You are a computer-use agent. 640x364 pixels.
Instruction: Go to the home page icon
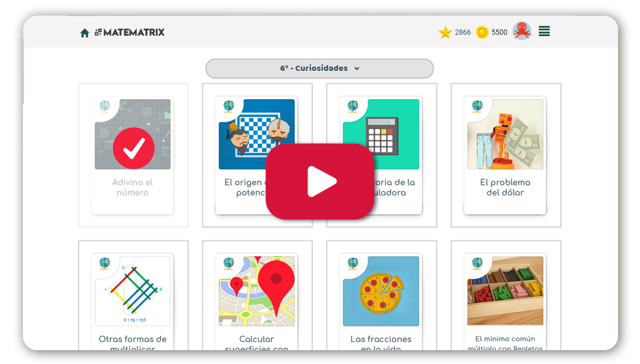pyautogui.click(x=84, y=33)
